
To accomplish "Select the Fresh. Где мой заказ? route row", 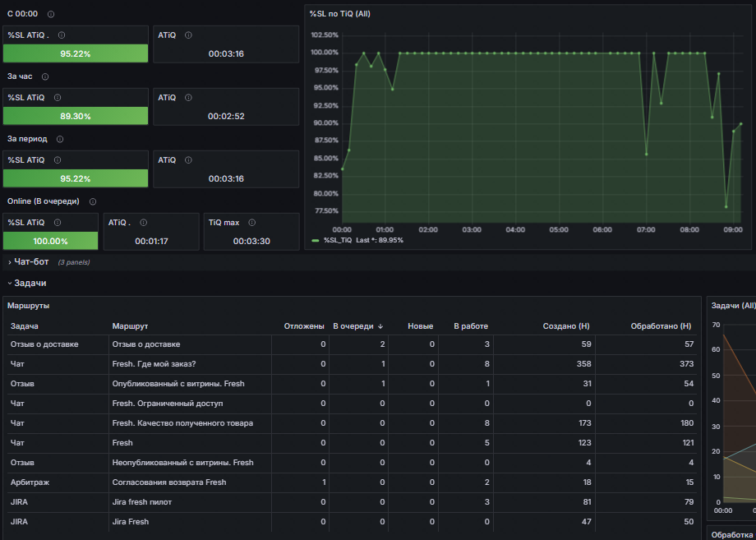I will pyautogui.click(x=352, y=364).
